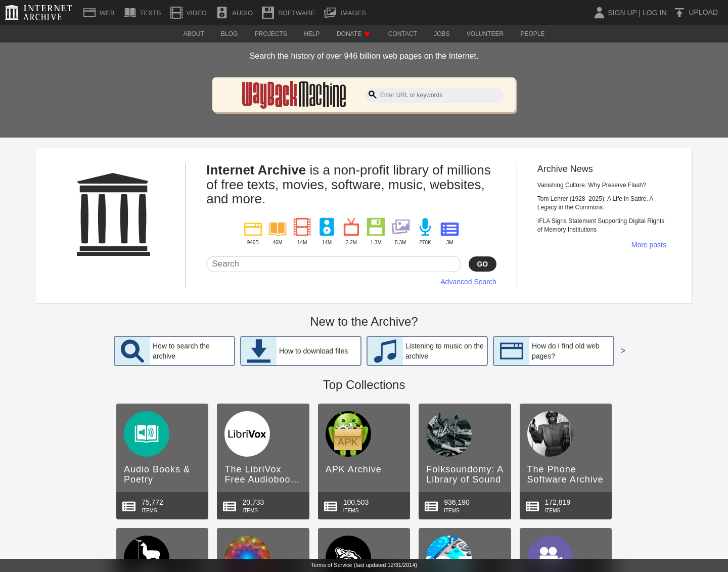Click the purple images icon labeled 5.3M
This screenshot has width=728, height=572.
click(400, 227)
